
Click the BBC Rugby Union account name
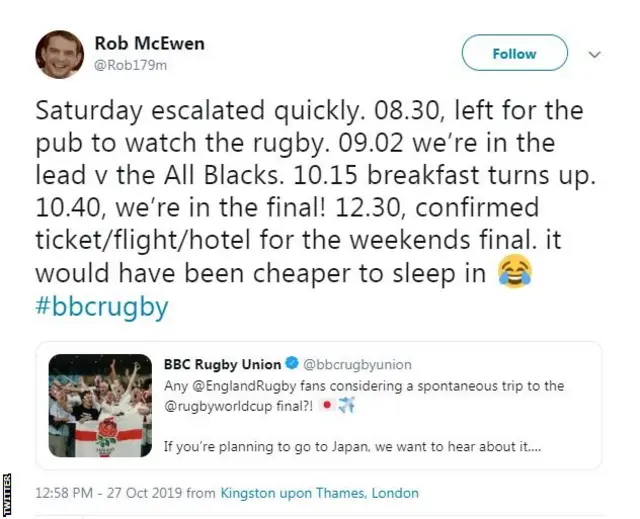222,364
